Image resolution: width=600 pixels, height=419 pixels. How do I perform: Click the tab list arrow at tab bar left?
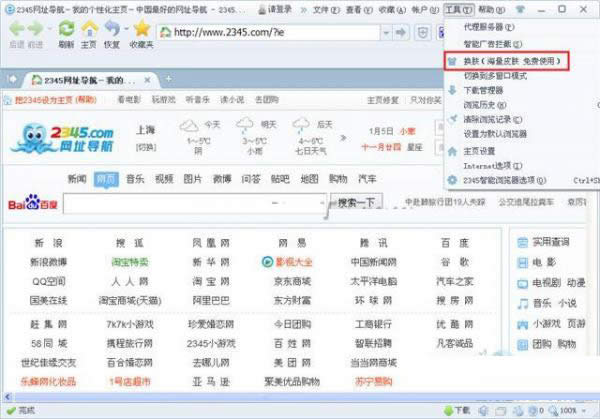point(12,79)
